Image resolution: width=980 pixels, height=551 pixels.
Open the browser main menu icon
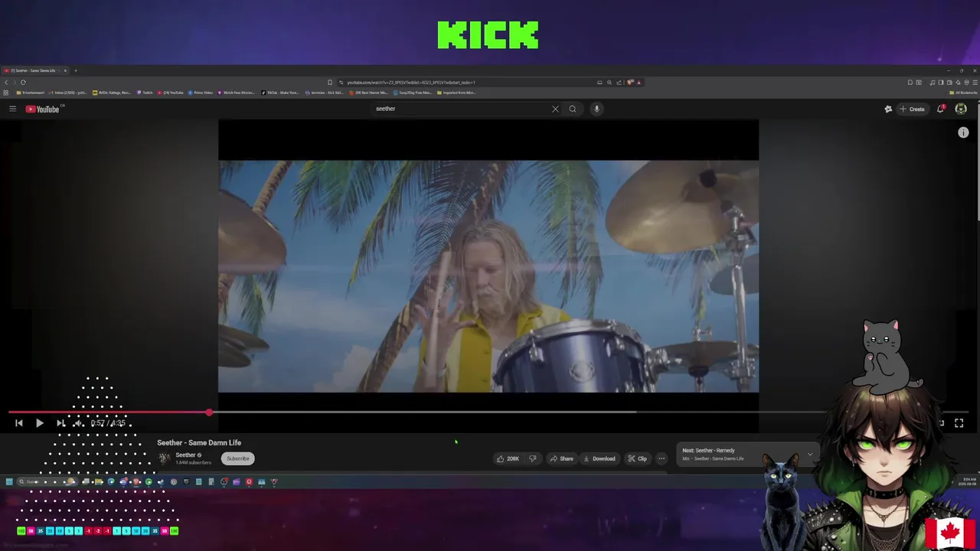tap(975, 82)
